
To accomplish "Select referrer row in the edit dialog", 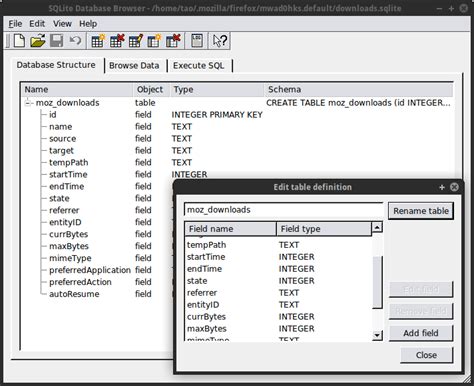I will (278, 293).
